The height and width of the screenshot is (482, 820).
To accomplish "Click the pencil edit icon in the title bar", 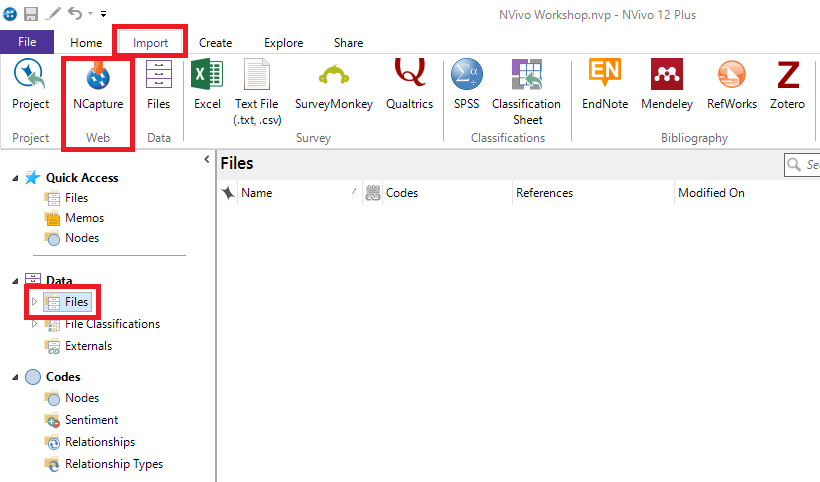I will pos(53,14).
